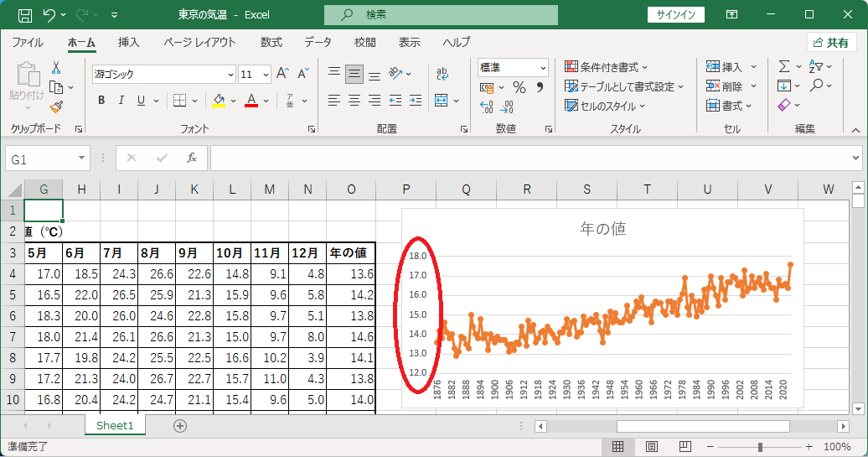Save the workbook with the floppy icon
The image size is (868, 457).
click(x=25, y=15)
